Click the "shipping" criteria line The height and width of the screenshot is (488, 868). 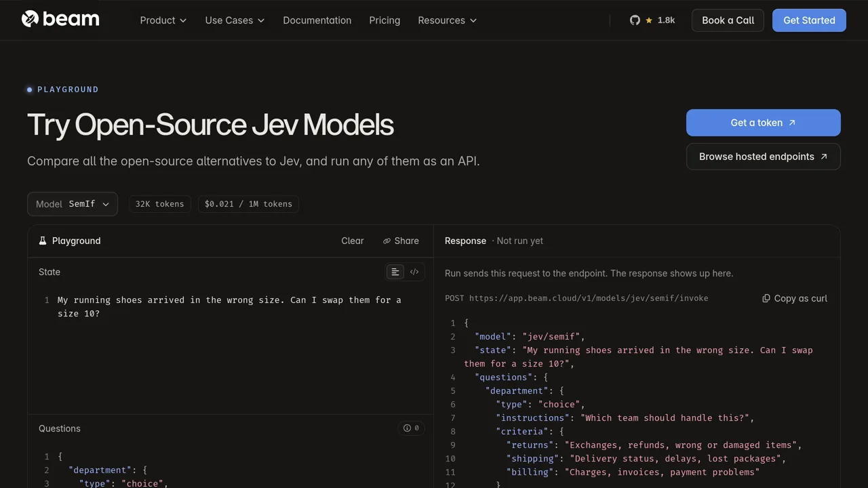(x=646, y=459)
